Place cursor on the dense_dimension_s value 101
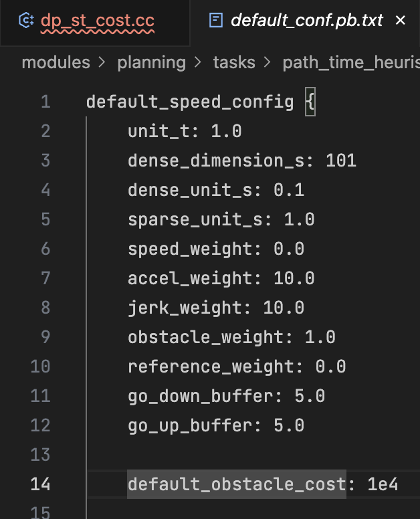This screenshot has height=519, width=420. [x=341, y=161]
